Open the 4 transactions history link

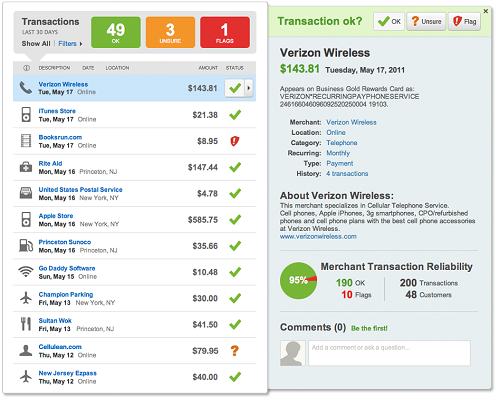coord(347,174)
